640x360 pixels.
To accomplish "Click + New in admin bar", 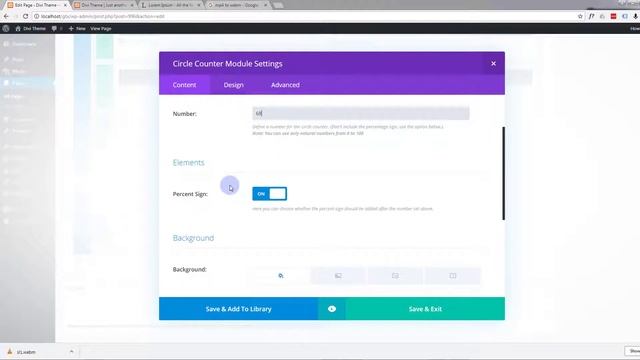I will click(x=77, y=29).
